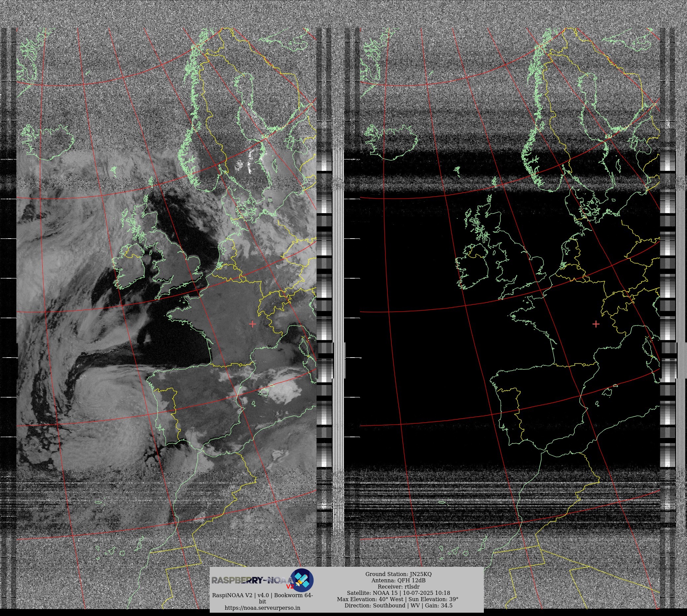Click the RaspiNOAA V2 v4.0 Bookworm text
Image resolution: width=687 pixels, height=616 pixels.
pos(262,596)
